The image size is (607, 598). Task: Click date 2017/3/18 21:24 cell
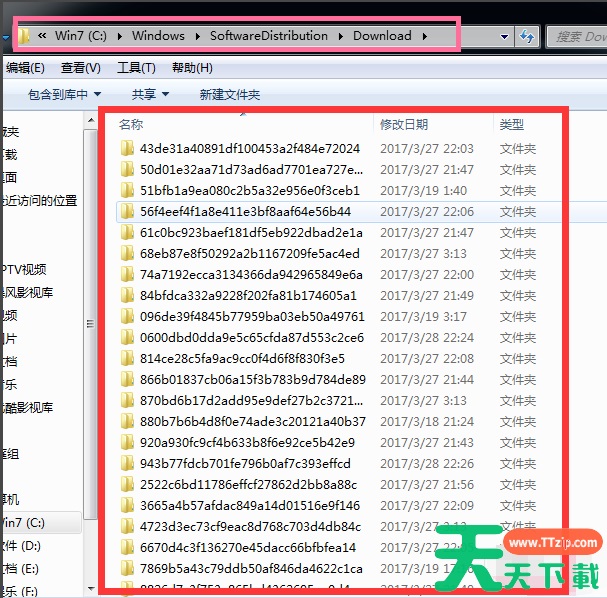tap(427, 422)
